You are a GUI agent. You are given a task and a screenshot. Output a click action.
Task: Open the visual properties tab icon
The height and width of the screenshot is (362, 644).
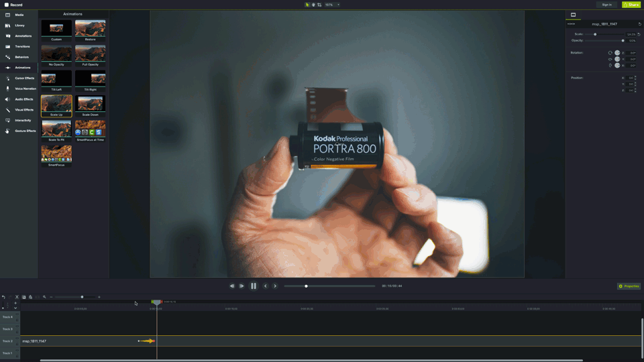point(573,15)
